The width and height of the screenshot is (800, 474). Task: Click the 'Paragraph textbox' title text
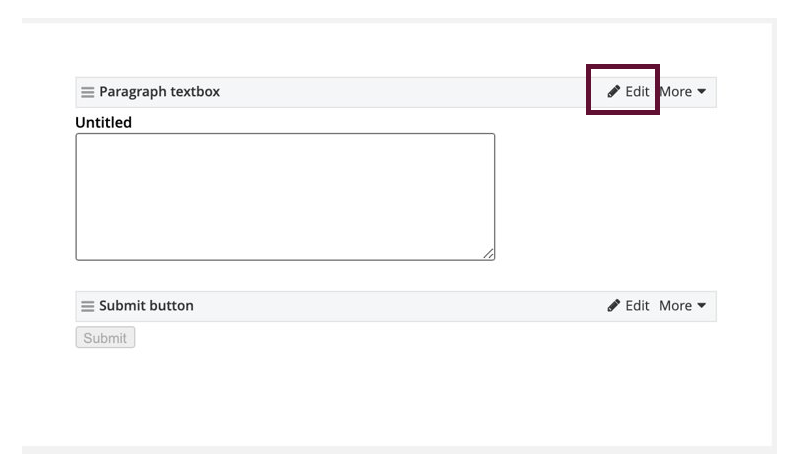click(159, 92)
